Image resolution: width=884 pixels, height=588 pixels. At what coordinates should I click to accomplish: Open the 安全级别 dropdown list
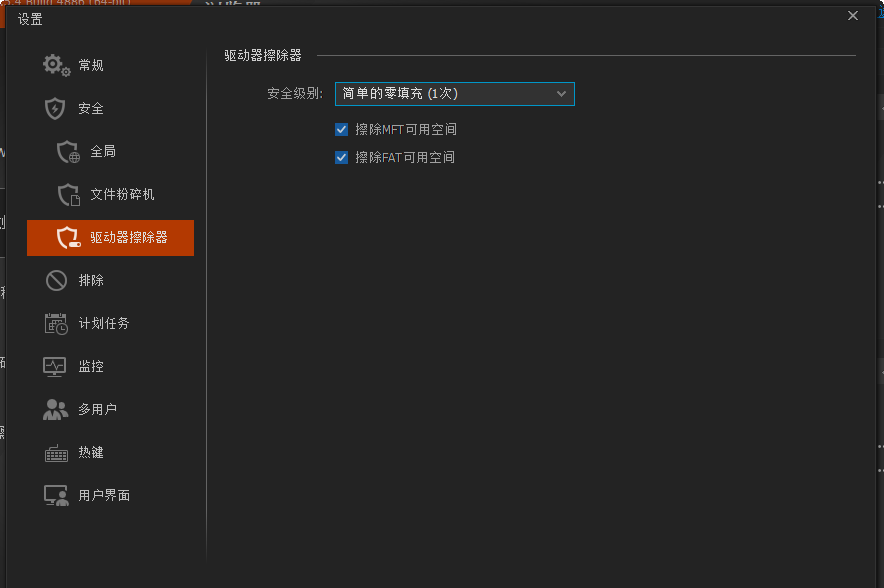[x=453, y=93]
